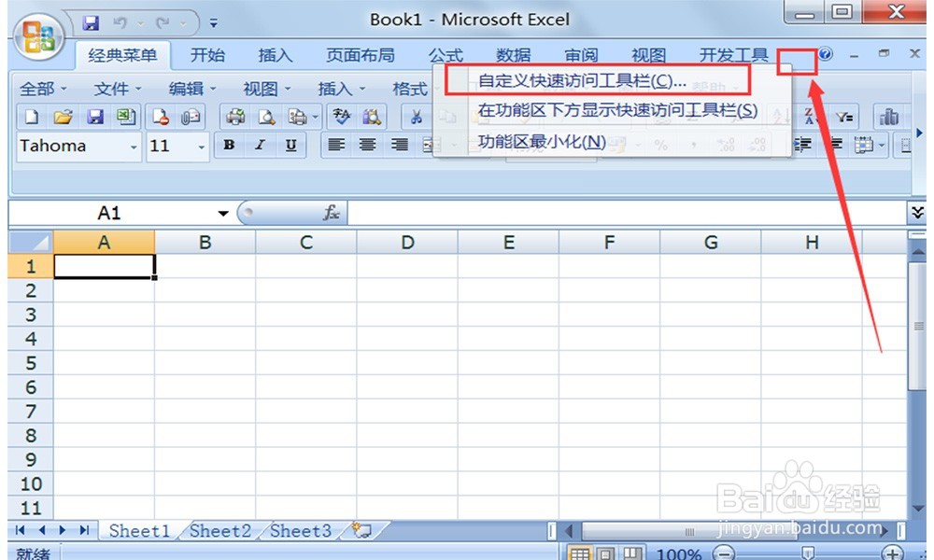
Task: Open Customize Quick Access Toolbar dropdown arrow
Action: pos(213,24)
